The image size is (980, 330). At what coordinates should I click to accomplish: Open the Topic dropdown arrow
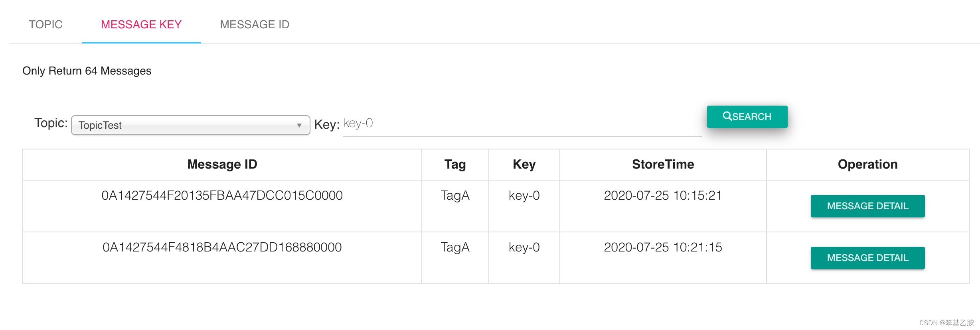pyautogui.click(x=299, y=125)
